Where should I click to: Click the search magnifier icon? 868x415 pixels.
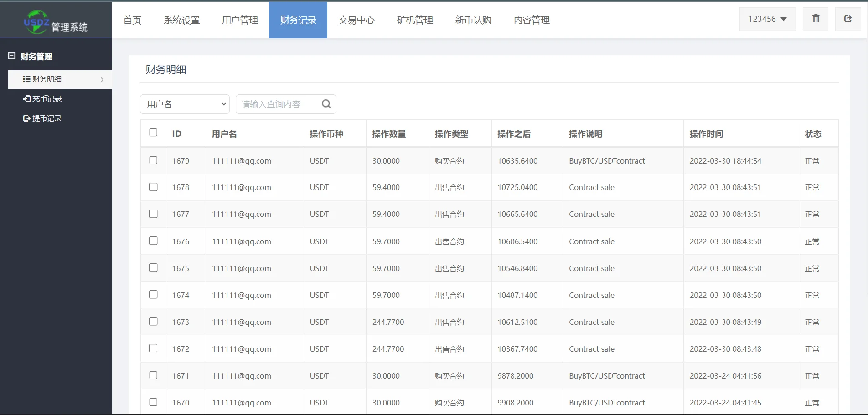click(326, 104)
